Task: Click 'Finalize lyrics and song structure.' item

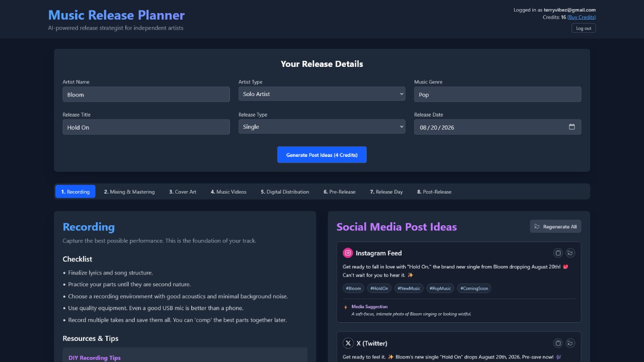Action: [110, 273]
